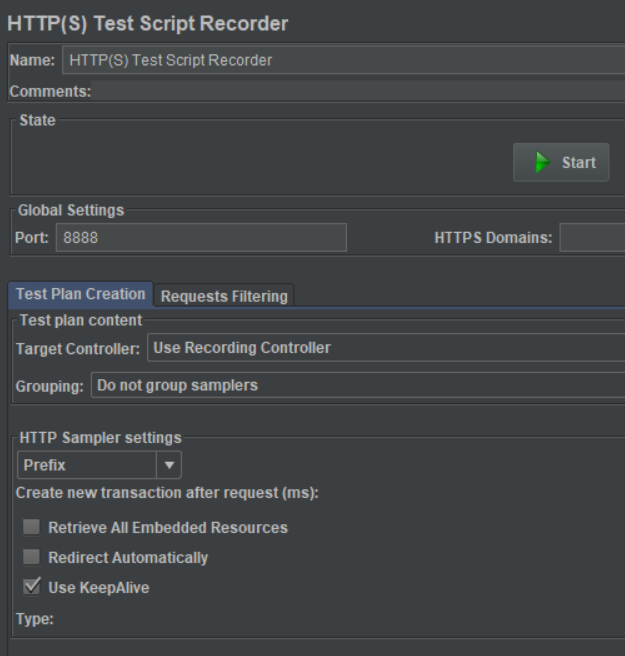
Task: Click the Prefix dropdown arrow
Action: (169, 465)
